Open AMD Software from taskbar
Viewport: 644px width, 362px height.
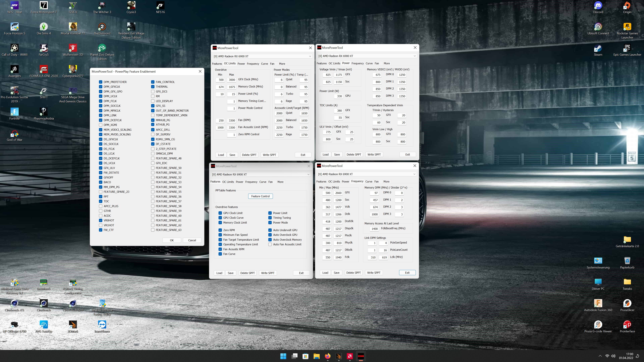[350, 356]
